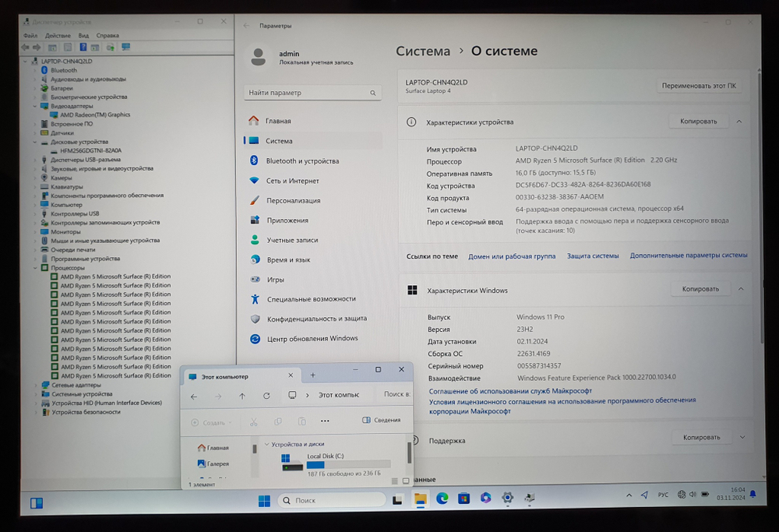
Task: Click the Help icon in Device Manager toolbar
Action: 83,48
